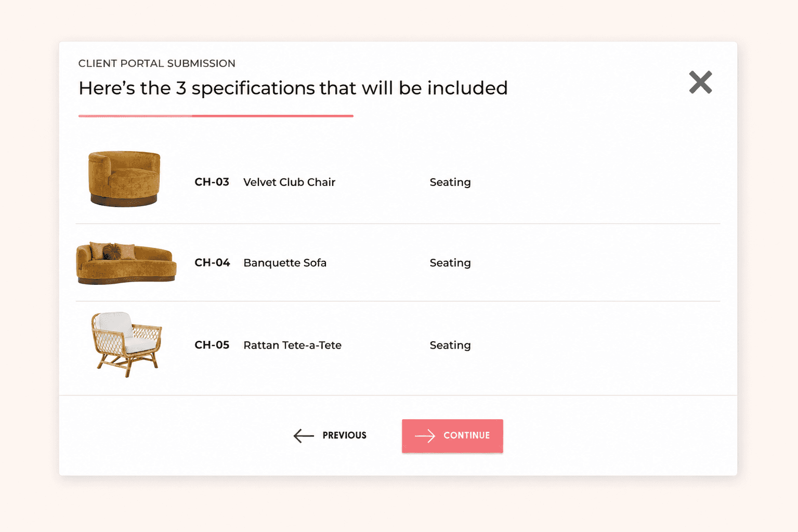
Task: Open the Rattan Tete-a-Tete chair thumbnail
Action: [126, 344]
